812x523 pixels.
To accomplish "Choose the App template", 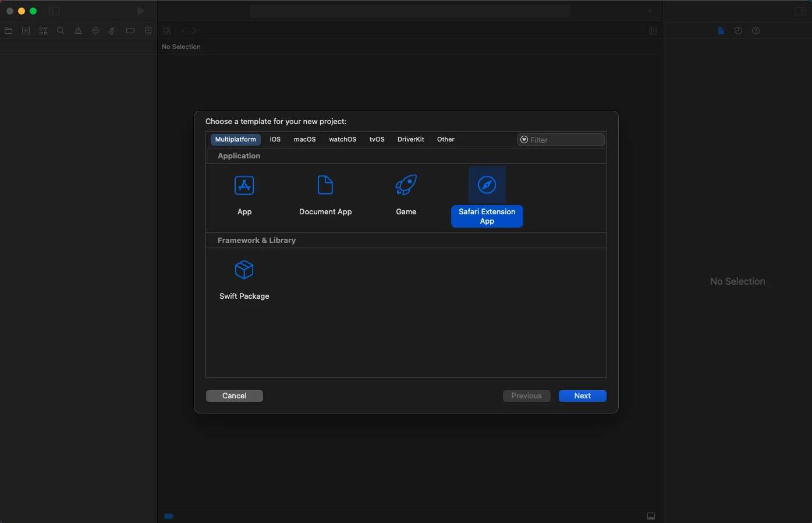I will [244, 196].
